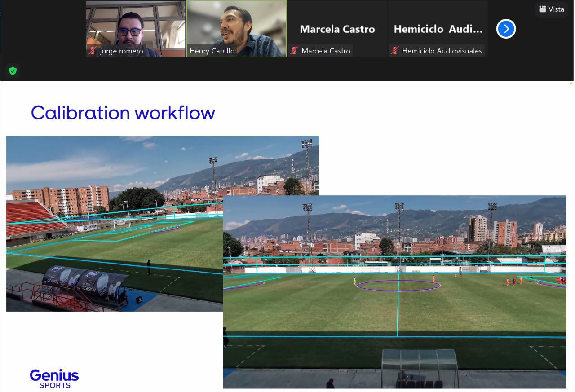Click the purple center circle on the pitch
The image size is (575, 392).
[x=398, y=286]
